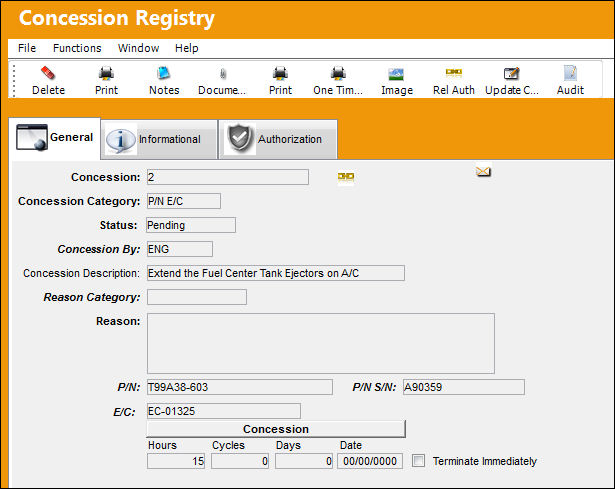Open the File menu
Screen dimensions: 615x489
[27, 48]
